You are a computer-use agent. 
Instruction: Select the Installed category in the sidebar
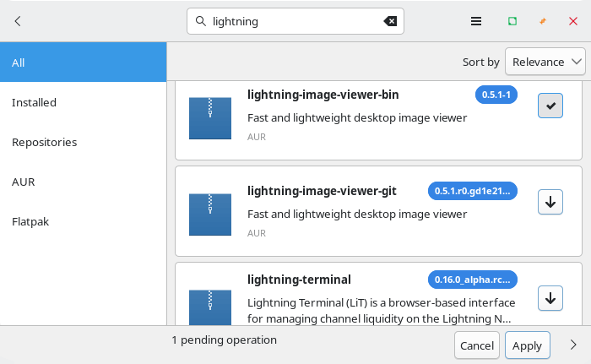point(34,102)
